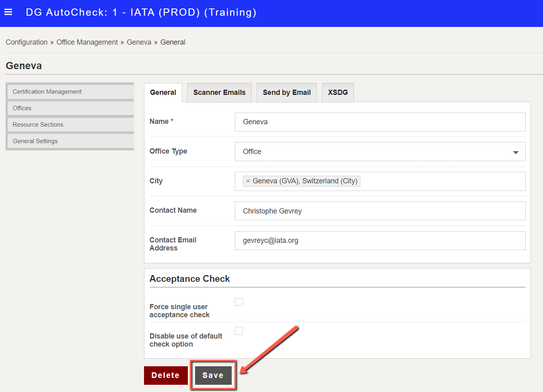The height and width of the screenshot is (392, 543).
Task: Delete the Geneva office
Action: click(x=166, y=375)
